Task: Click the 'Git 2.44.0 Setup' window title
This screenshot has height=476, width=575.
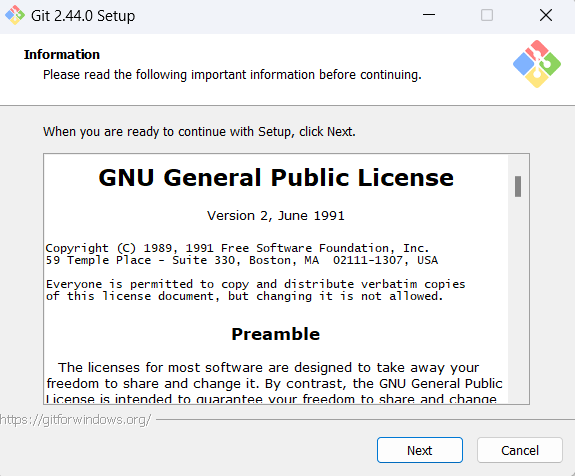Action: point(83,16)
